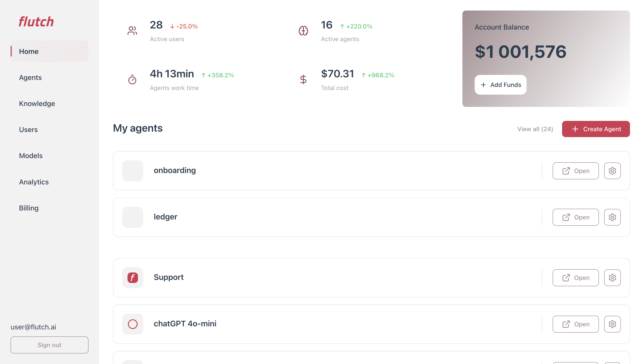
Task: Click the chatGPT 4o-mini circle avatar
Action: [x=133, y=324]
